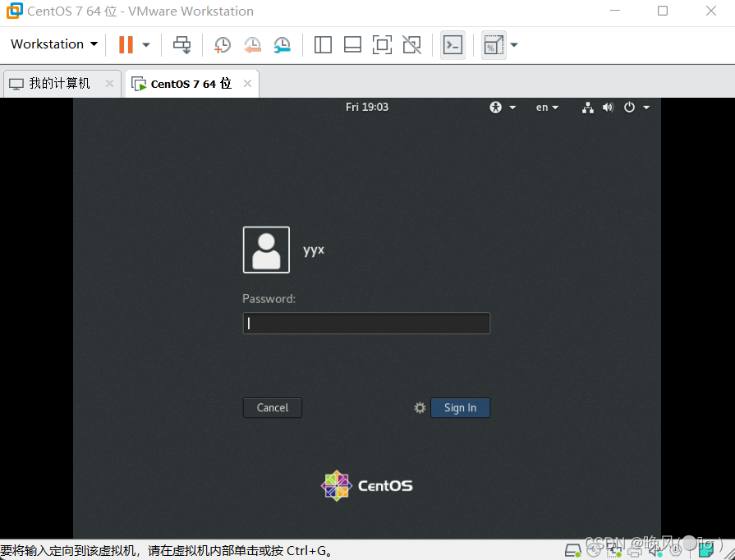
Task: Open the accessibility menu in CentOS
Action: click(503, 108)
